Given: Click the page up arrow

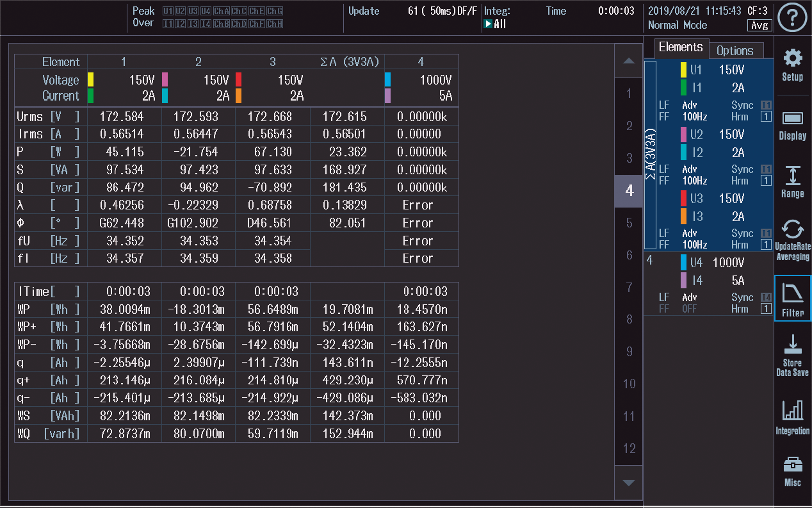Looking at the screenshot, I should click(629, 61).
